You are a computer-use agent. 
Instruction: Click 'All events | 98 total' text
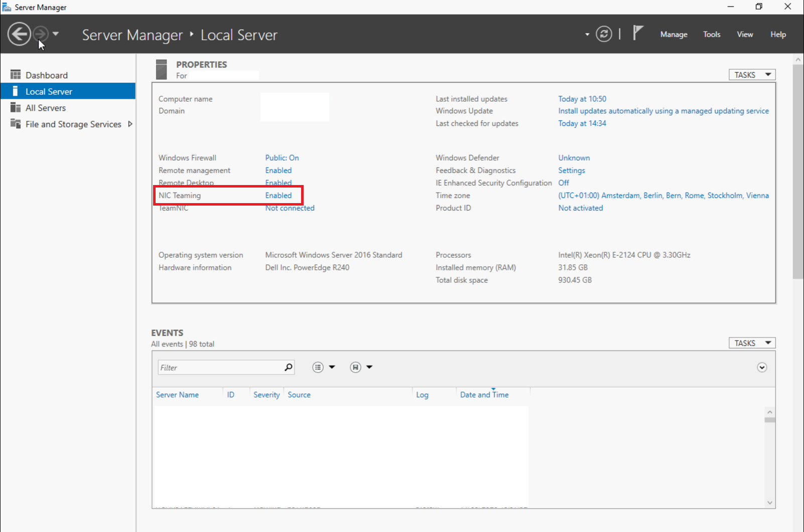pyautogui.click(x=183, y=344)
